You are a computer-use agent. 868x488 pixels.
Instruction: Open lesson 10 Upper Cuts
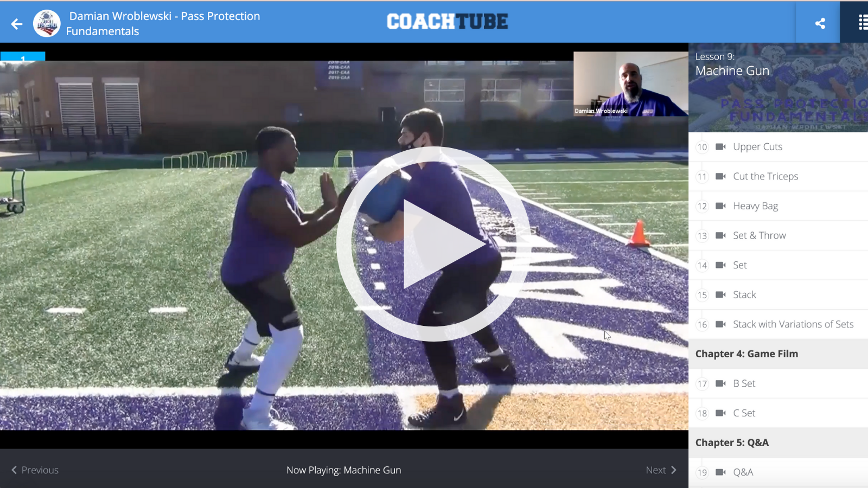coord(778,147)
